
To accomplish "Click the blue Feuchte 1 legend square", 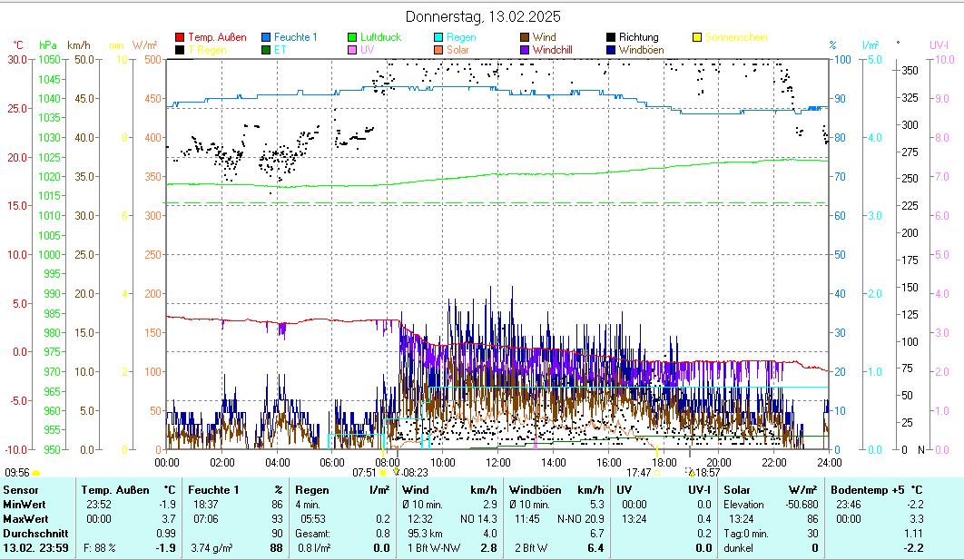I will point(266,37).
